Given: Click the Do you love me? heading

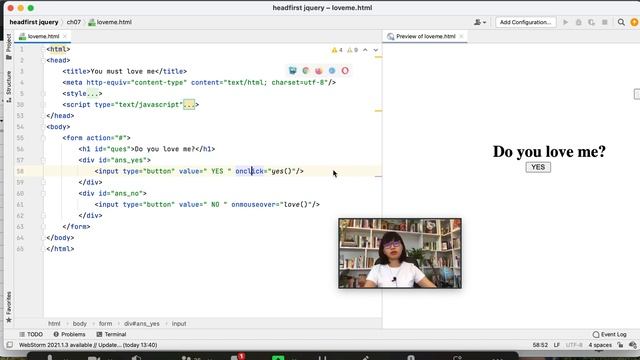Looking at the screenshot, I should point(549,152).
